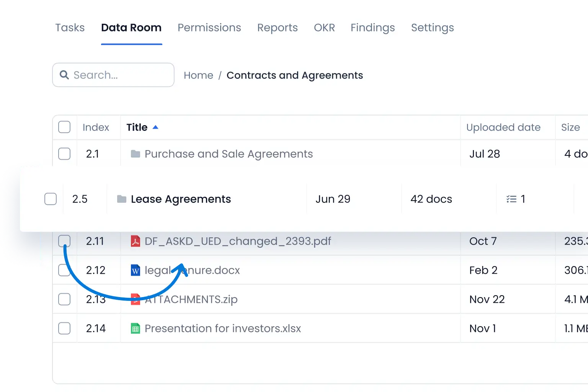This screenshot has width=588, height=392.
Task: Click the green spreadsheet icon in row 2.14
Action: coord(136,328)
